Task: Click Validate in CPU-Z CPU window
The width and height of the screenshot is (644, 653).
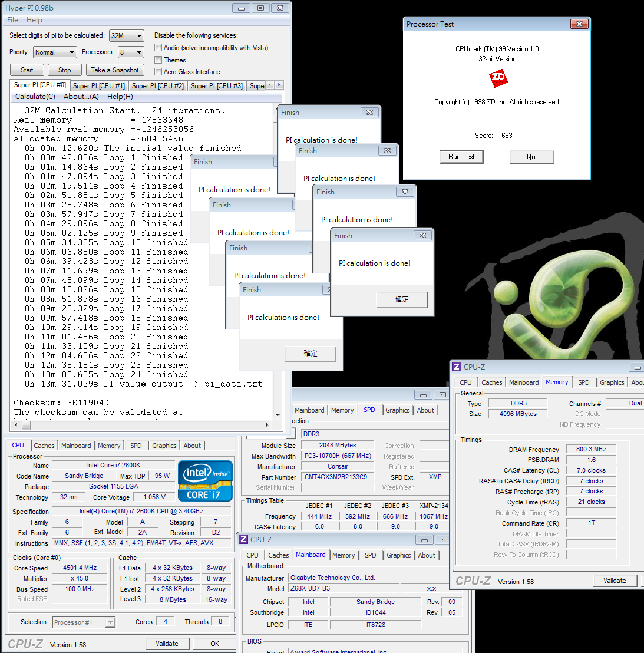Action: coord(167,644)
